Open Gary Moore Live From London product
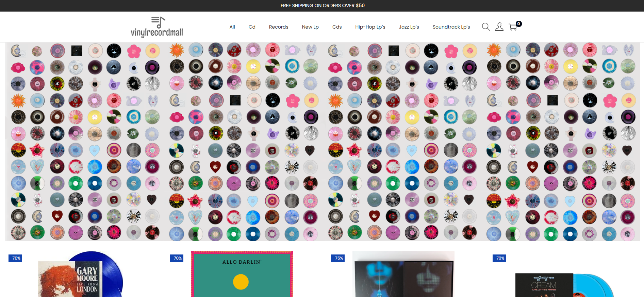The height and width of the screenshot is (297, 644). click(81, 275)
